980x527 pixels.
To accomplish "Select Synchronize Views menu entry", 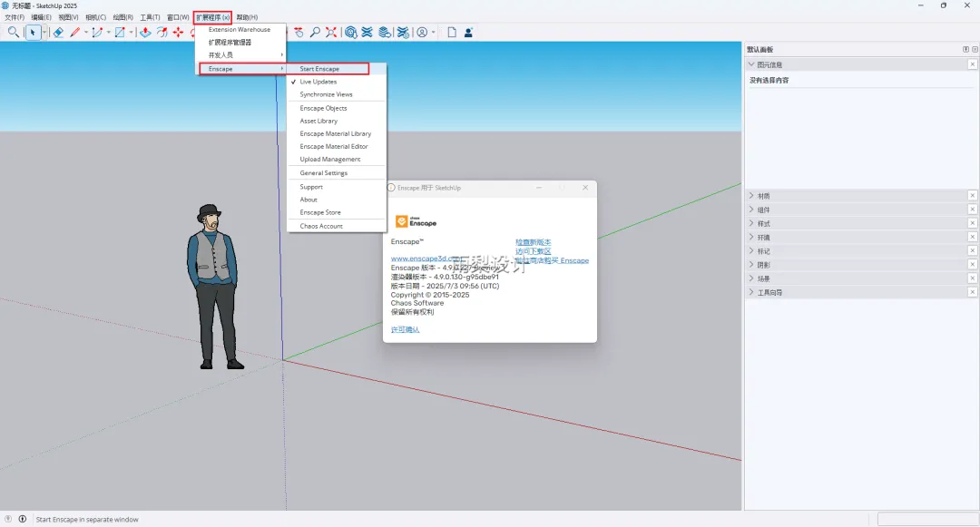I will tap(337, 94).
